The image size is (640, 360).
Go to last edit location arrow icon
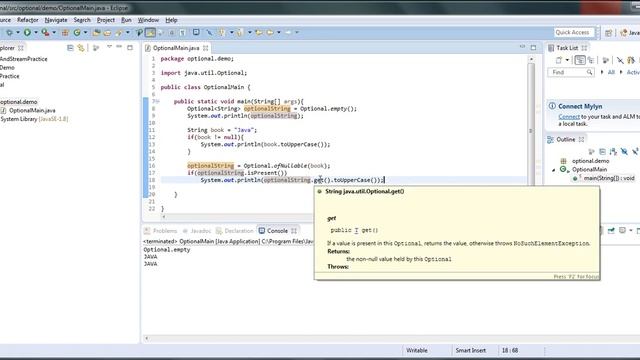[259, 32]
